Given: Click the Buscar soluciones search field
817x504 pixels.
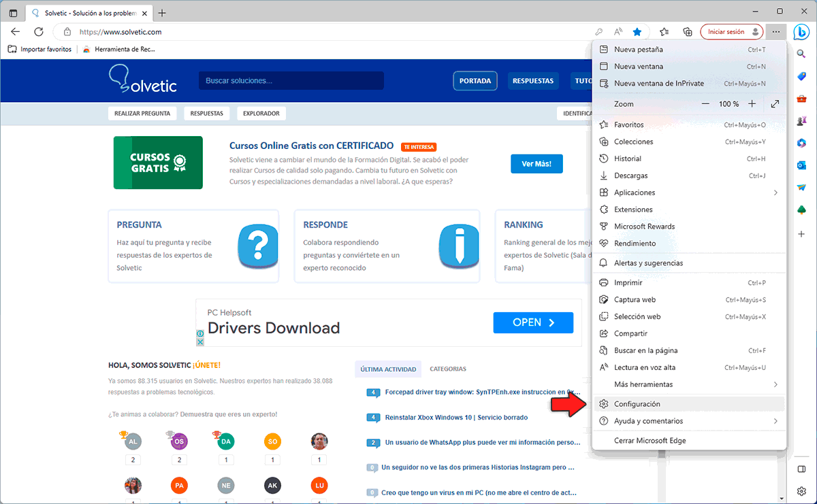Looking at the screenshot, I should tap(291, 81).
